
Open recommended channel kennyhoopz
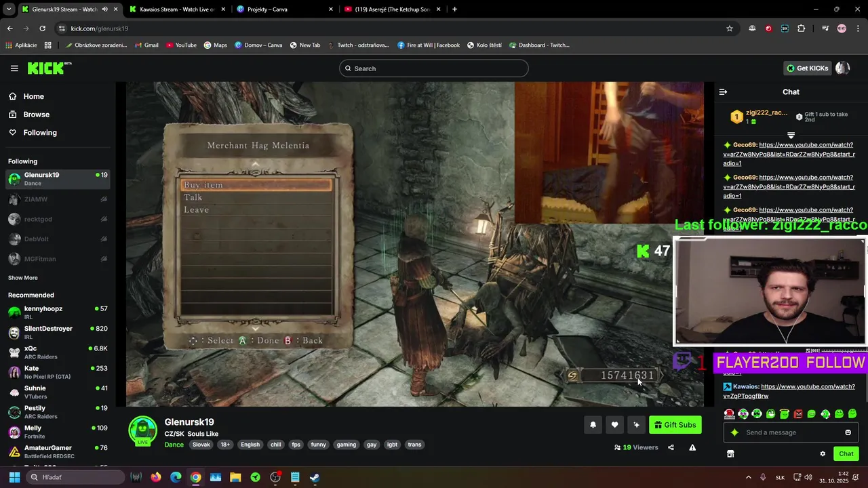pyautogui.click(x=58, y=312)
